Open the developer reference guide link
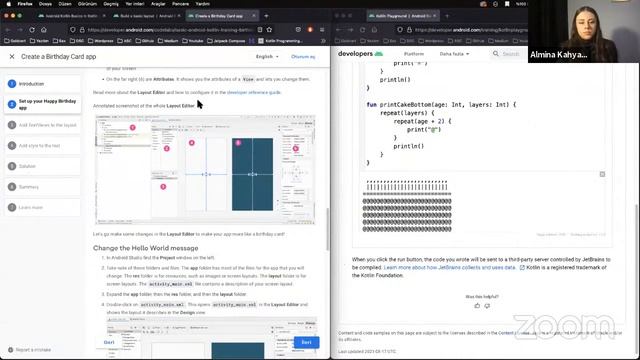Viewport: 640px width, 360px height. coord(254,93)
